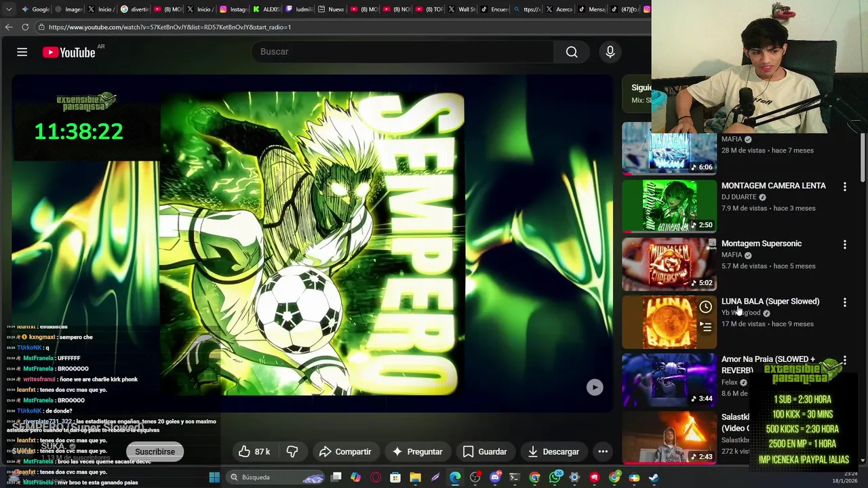
Task: Switch to the Nueva tab
Action: click(x=331, y=9)
